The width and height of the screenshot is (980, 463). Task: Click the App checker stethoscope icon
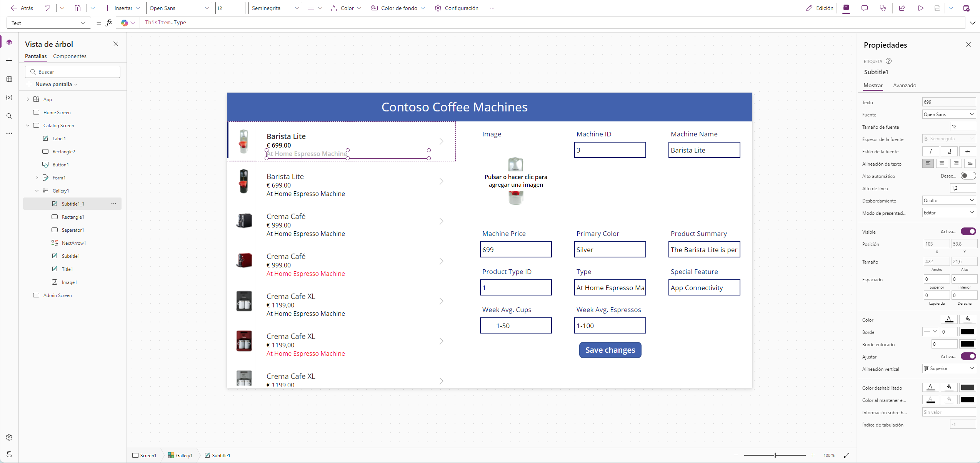pyautogui.click(x=883, y=8)
